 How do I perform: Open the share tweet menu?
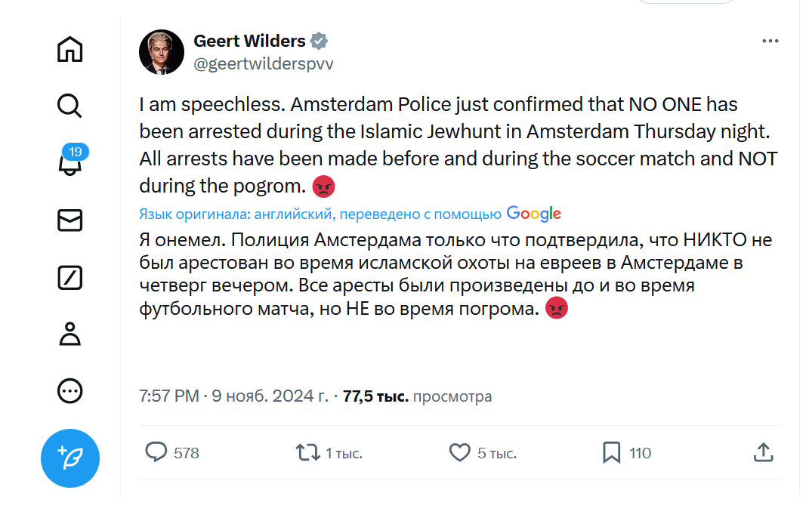[763, 452]
